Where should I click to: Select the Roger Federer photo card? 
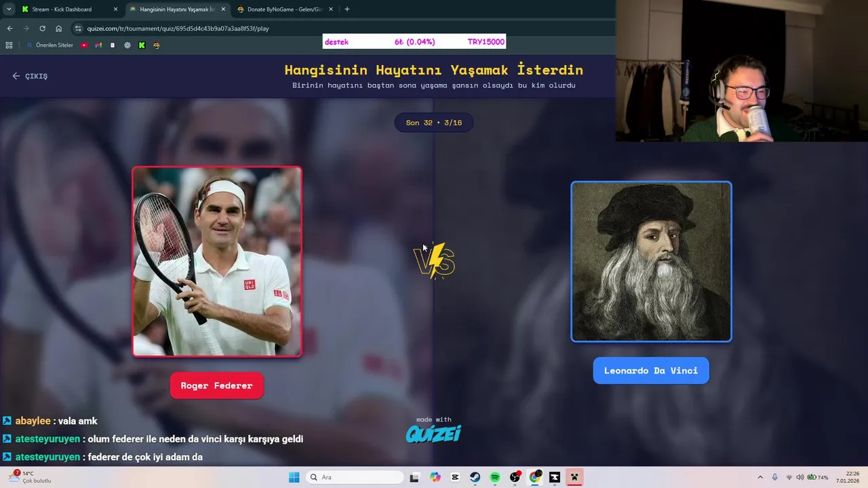[217, 262]
